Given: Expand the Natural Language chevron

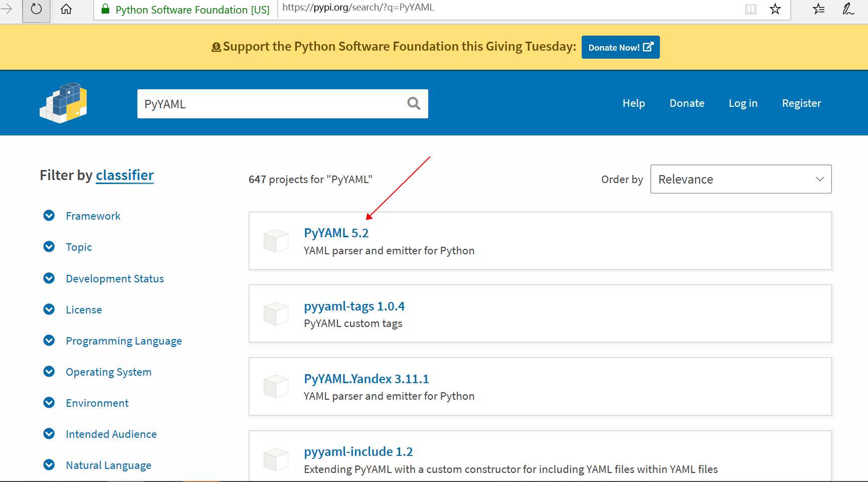Looking at the screenshot, I should click(x=49, y=465).
